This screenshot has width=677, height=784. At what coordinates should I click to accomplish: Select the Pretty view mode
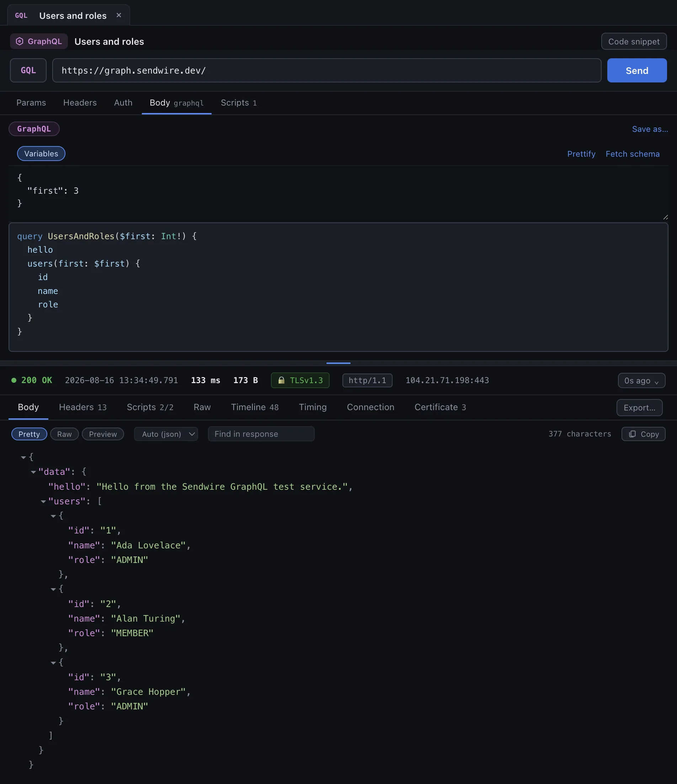(x=29, y=434)
